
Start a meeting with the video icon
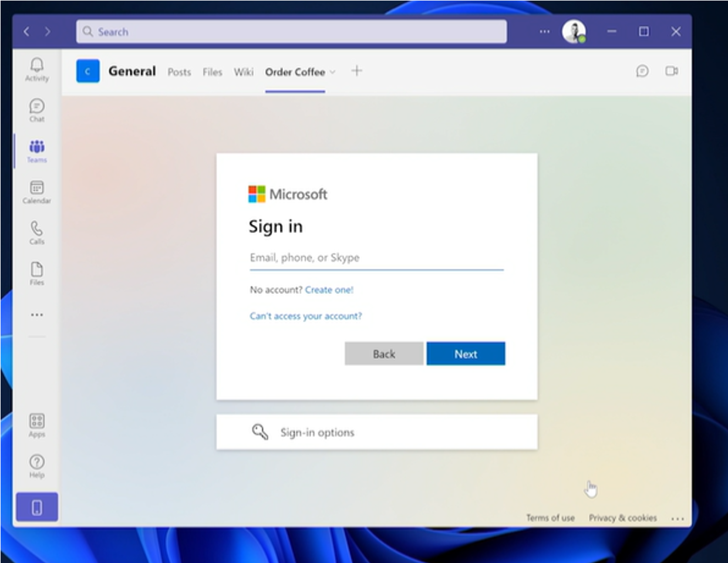[x=672, y=71]
